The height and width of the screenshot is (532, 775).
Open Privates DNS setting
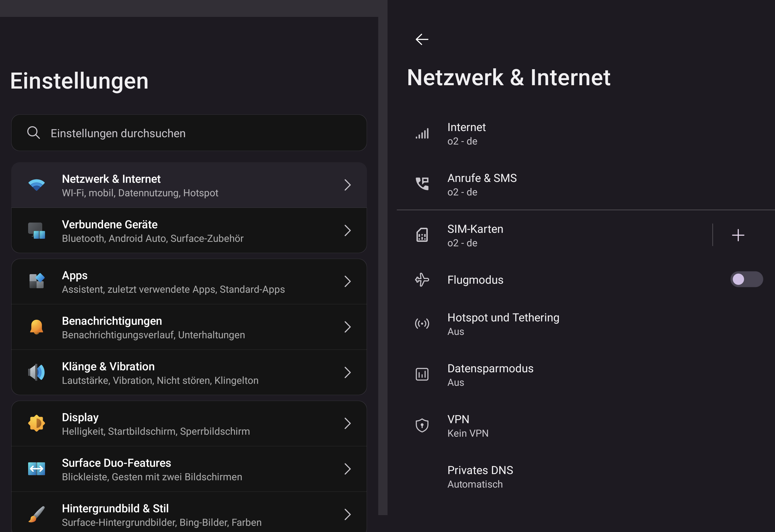pos(480,476)
